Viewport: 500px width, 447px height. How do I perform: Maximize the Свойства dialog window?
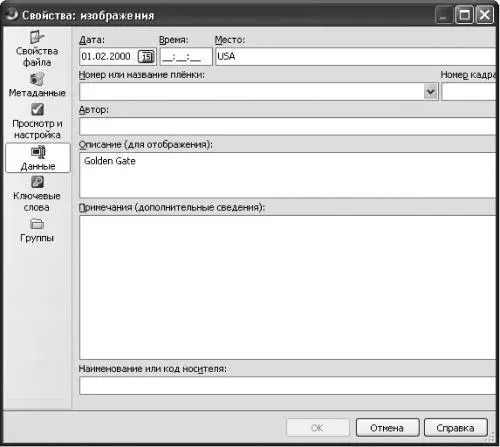coord(464,15)
